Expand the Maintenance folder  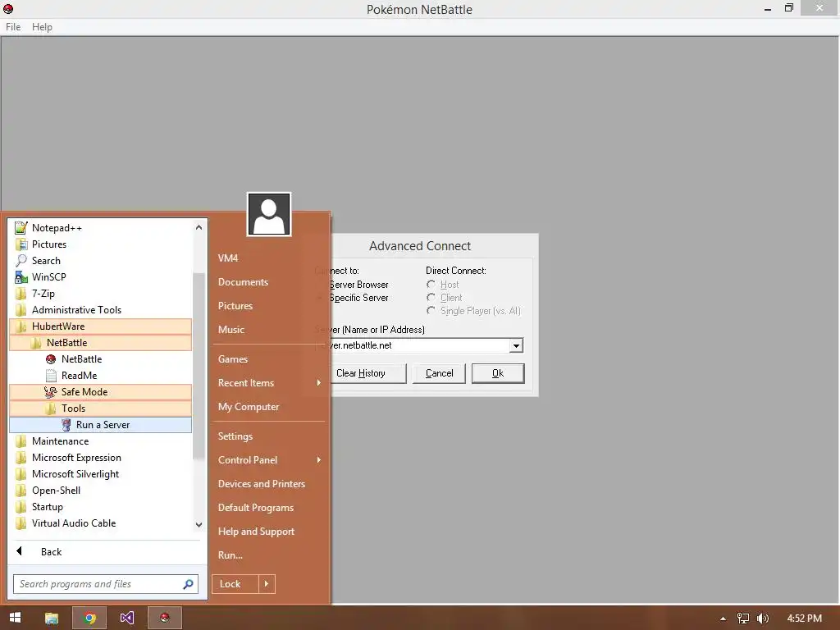[x=100, y=441]
